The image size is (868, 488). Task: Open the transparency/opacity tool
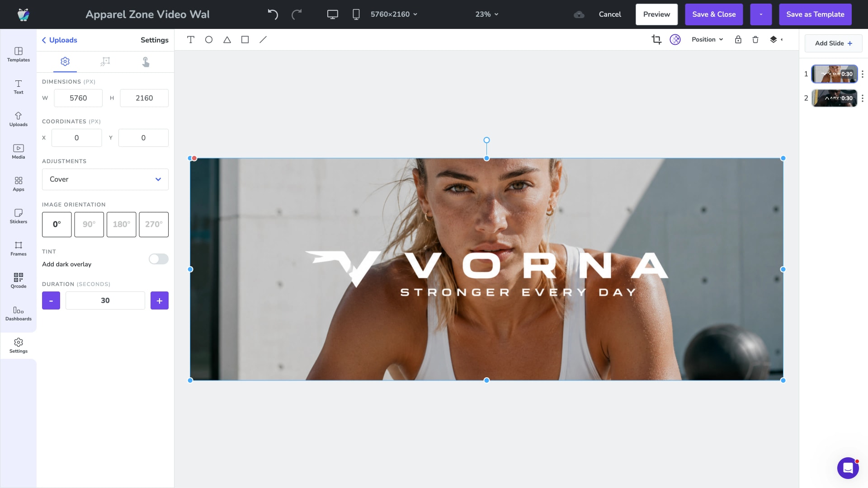(x=675, y=40)
